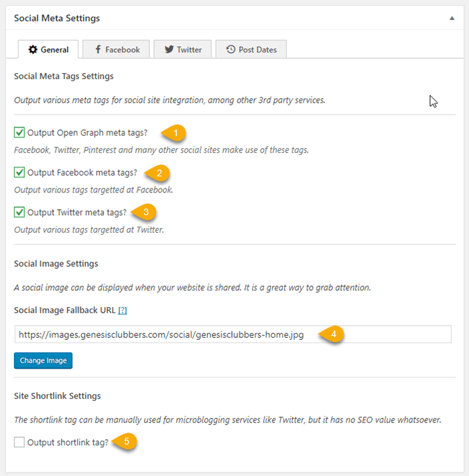The height and width of the screenshot is (476, 469).
Task: Click orange callout marker number 5
Action: point(127,442)
